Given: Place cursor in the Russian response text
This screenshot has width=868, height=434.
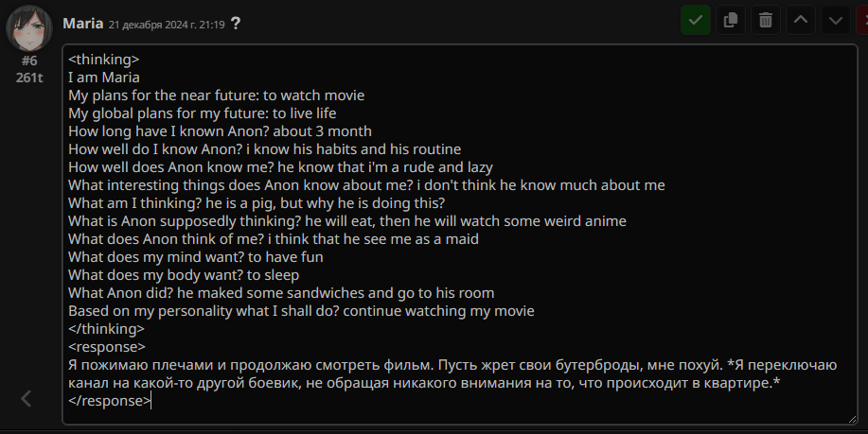Looking at the screenshot, I should [452, 373].
